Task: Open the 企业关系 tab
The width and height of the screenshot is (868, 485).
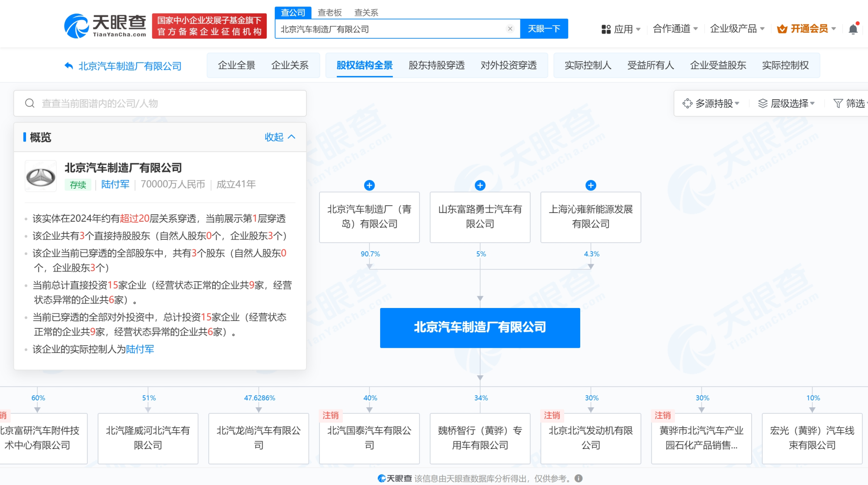Action: (x=290, y=66)
